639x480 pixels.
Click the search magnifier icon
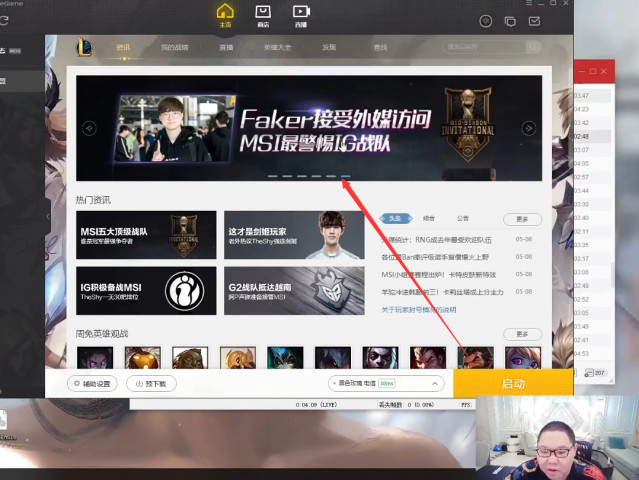pyautogui.click(x=533, y=47)
